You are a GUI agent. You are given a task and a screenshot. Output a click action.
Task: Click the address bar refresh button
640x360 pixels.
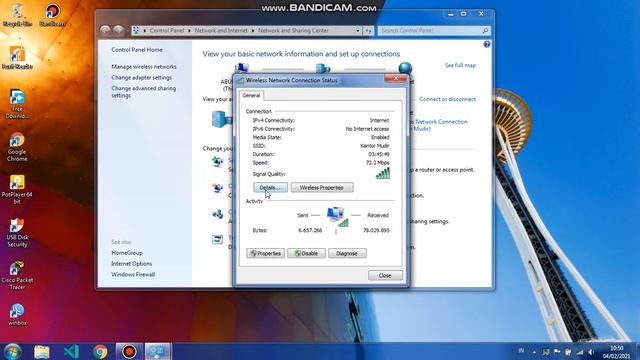pyautogui.click(x=368, y=31)
